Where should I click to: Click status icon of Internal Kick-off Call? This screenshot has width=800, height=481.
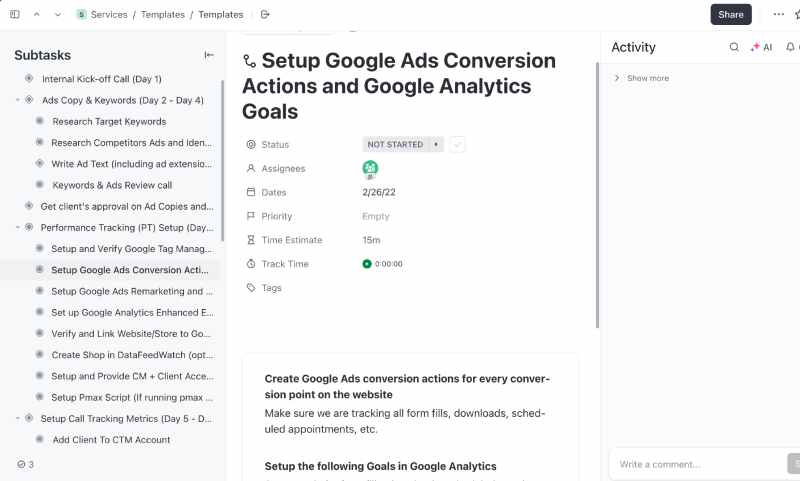29,79
